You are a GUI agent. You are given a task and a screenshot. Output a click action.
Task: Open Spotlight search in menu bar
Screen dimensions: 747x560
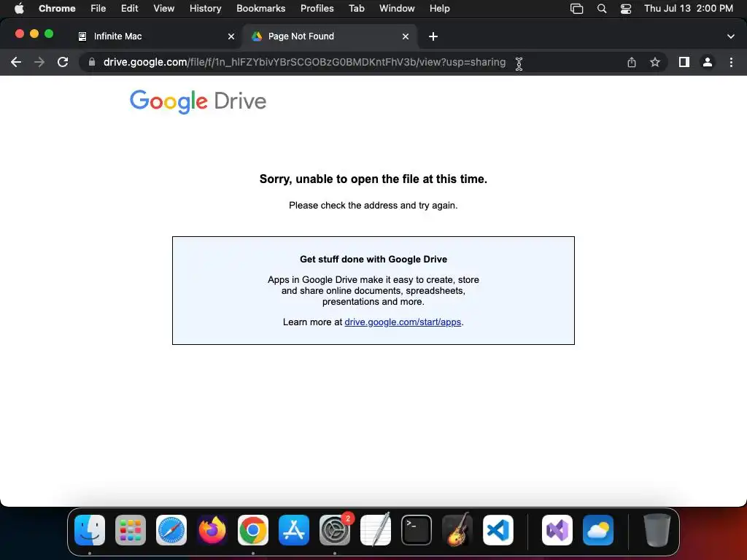pos(602,9)
